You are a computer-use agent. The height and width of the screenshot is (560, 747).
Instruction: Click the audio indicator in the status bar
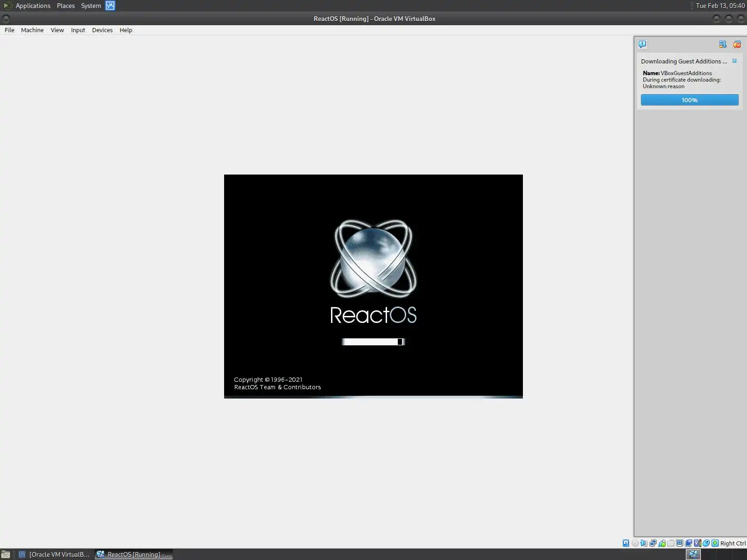(644, 543)
